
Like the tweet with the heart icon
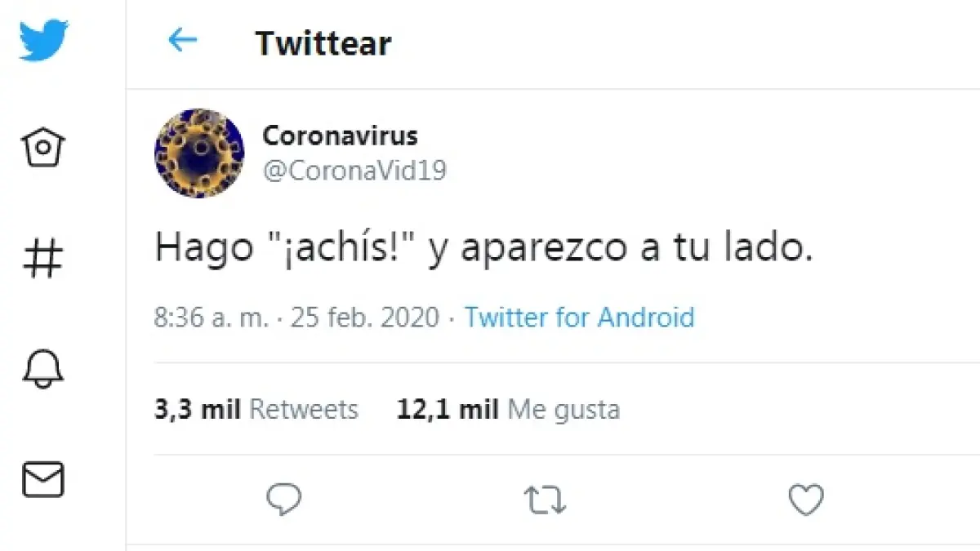tap(806, 500)
